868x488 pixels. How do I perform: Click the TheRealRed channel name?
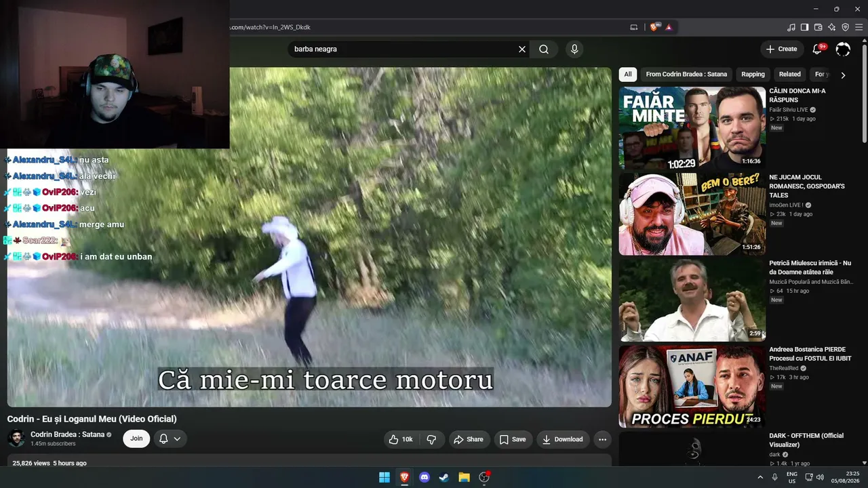[x=783, y=368]
